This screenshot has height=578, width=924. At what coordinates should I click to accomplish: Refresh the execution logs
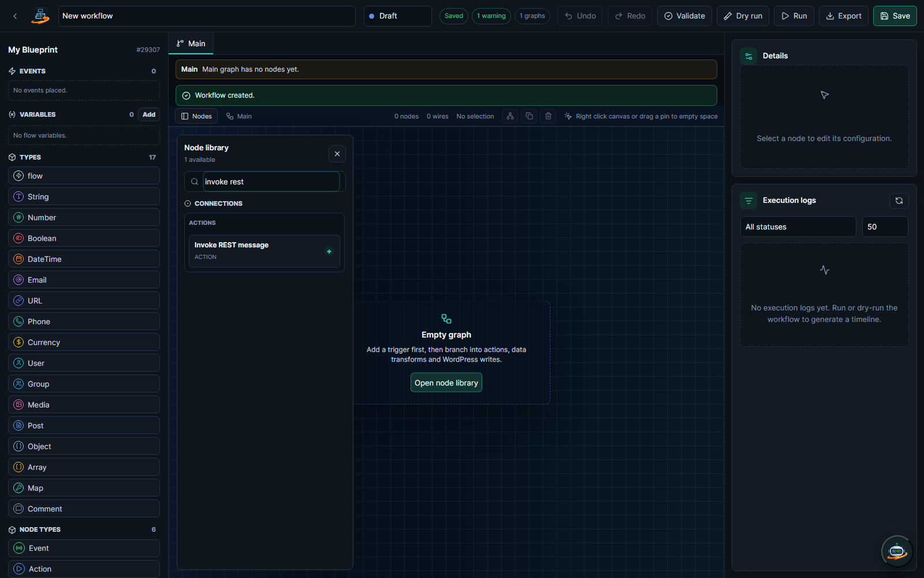click(899, 201)
